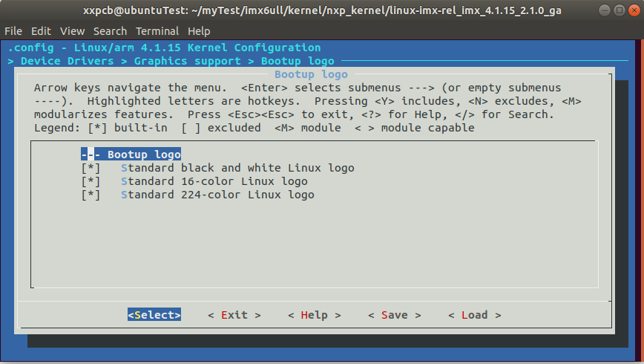Toggle Standard 224-color Linux logo checkbox
The height and width of the screenshot is (364, 644).
pyautogui.click(x=91, y=195)
